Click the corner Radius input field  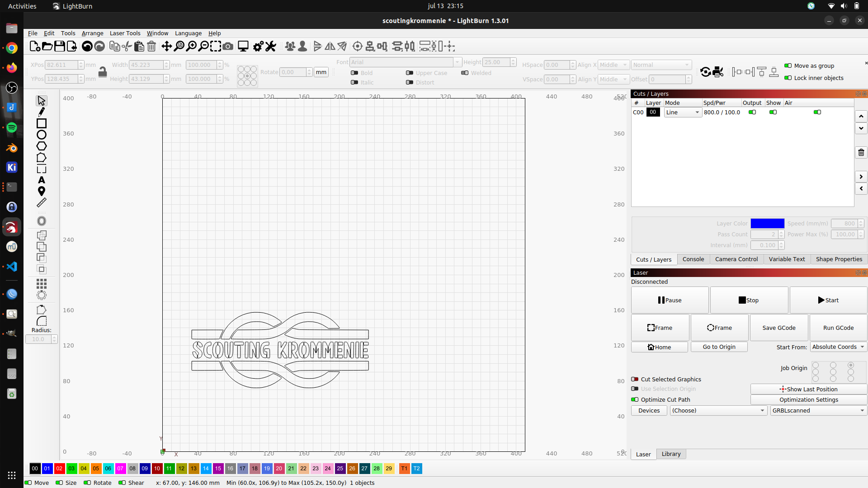(38, 339)
